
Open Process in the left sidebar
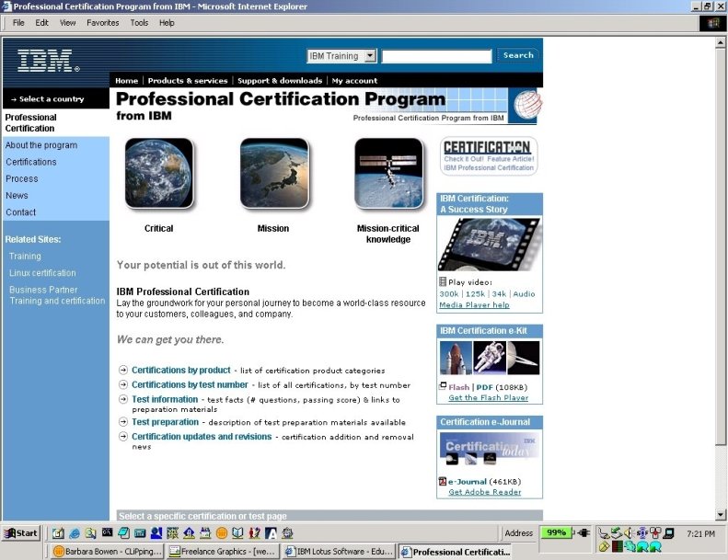click(x=22, y=178)
